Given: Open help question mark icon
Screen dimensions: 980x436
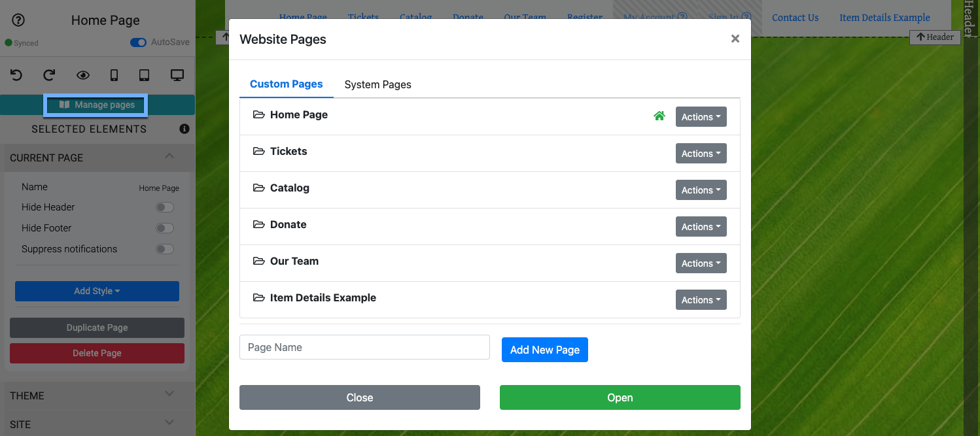Looking at the screenshot, I should coord(18,20).
